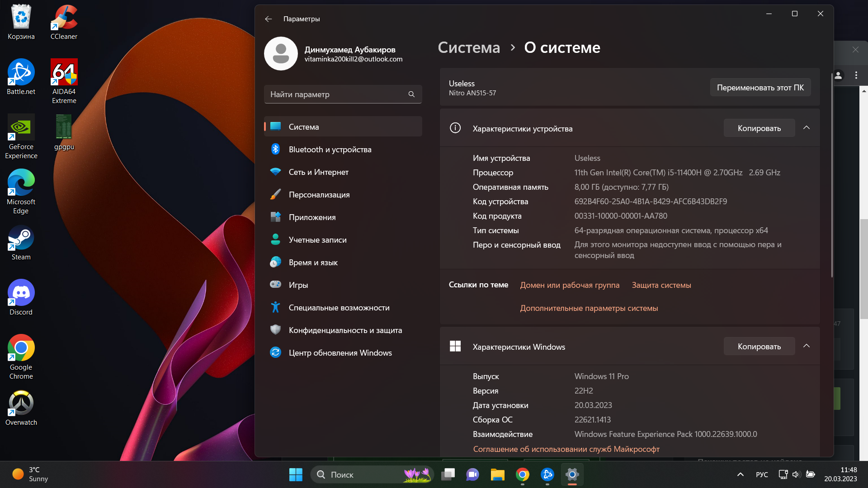Click Переименовать этот ПК button
Viewport: 868px width, 488px height.
pyautogui.click(x=761, y=88)
